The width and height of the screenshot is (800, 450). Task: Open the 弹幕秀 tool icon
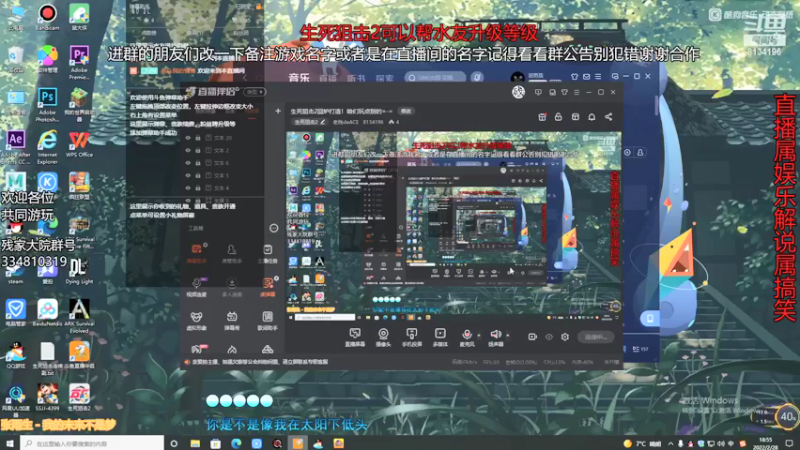click(232, 321)
